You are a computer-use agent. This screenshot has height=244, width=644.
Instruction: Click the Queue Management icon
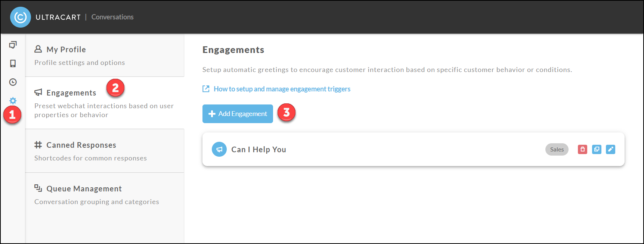click(x=38, y=188)
